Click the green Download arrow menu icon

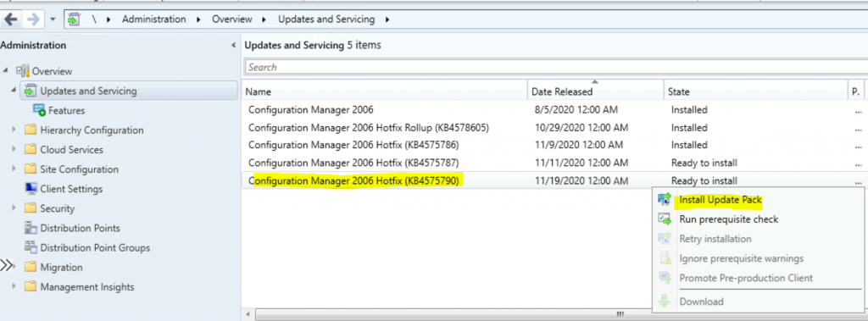[665, 302]
